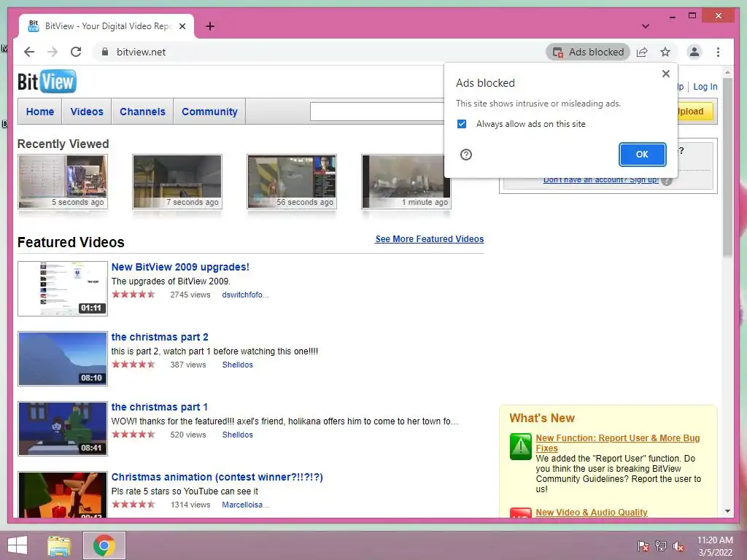
Task: Open the christmas part 2 title
Action: [160, 337]
